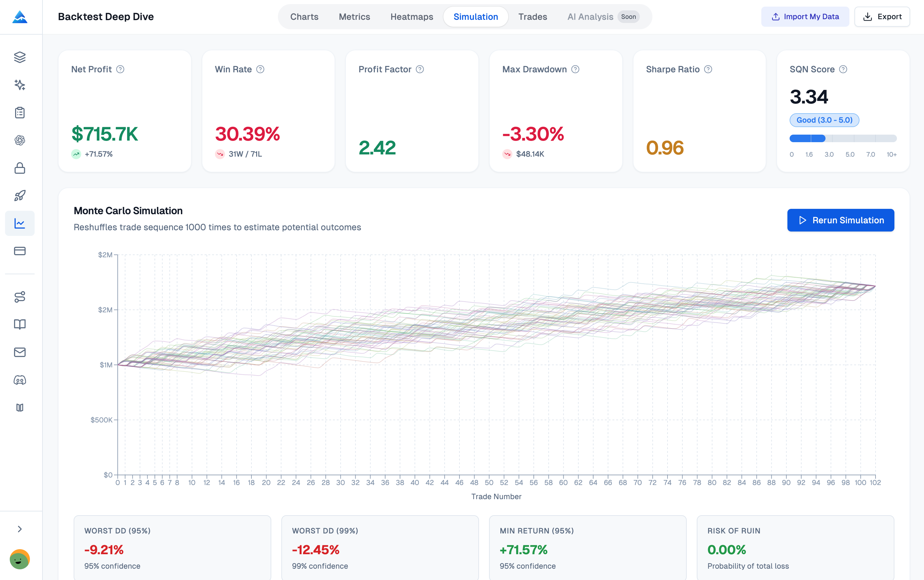
Task: Click the SQN Score progress bar
Action: coord(843,138)
